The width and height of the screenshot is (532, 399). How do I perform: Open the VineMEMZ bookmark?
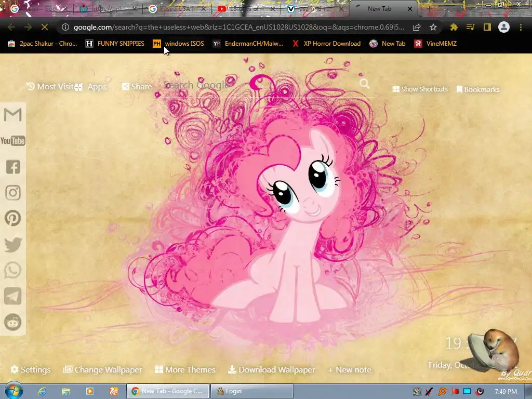coord(435,44)
